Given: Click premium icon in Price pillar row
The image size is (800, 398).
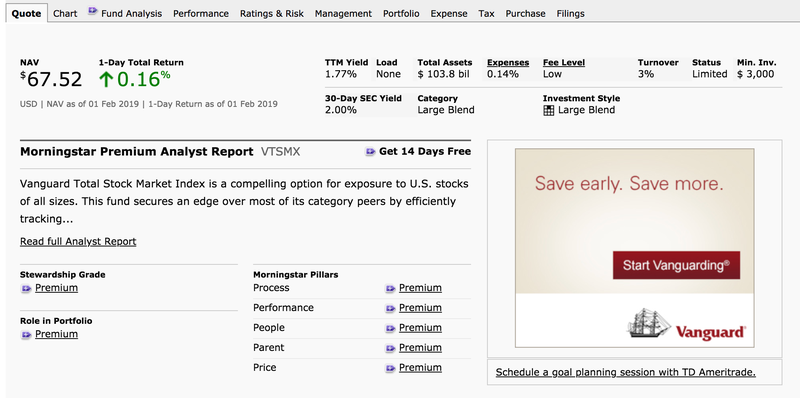Looking at the screenshot, I should coord(390,368).
